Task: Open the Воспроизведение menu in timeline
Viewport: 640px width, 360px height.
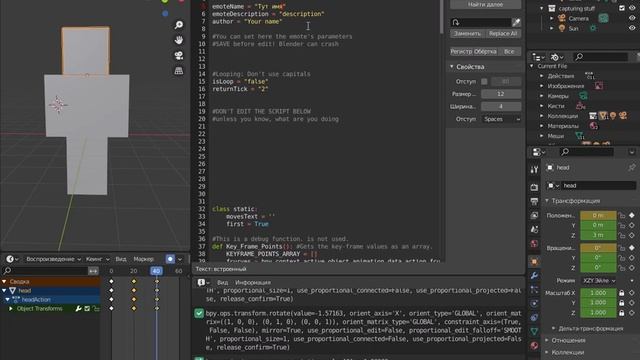Action: pos(53,259)
